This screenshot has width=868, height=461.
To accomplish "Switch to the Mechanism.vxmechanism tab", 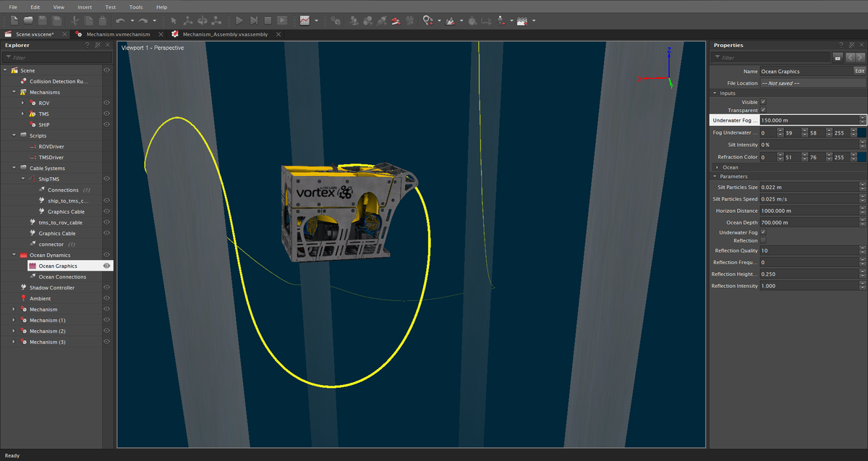I will (118, 33).
